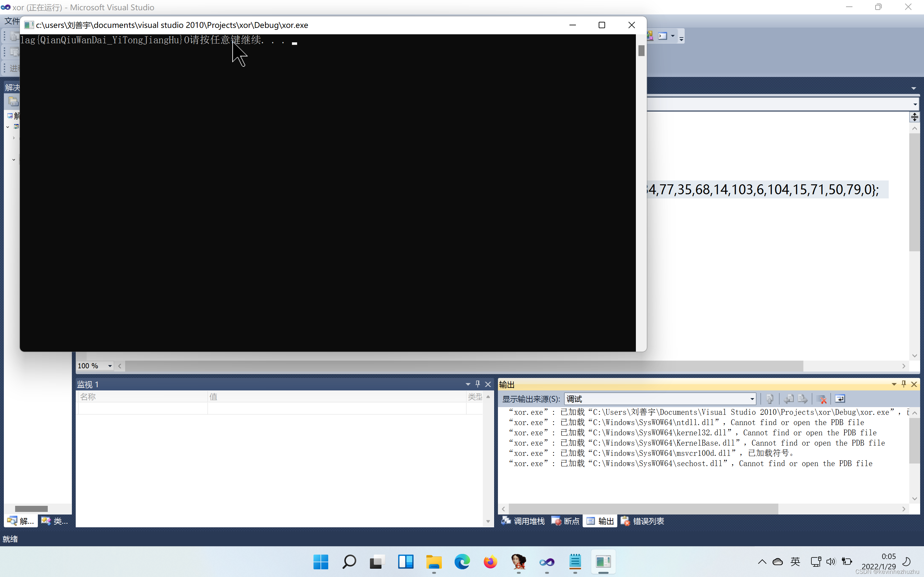Click the console window vertical scrollbar thumb
The width and height of the screenshot is (924, 577).
tap(641, 50)
